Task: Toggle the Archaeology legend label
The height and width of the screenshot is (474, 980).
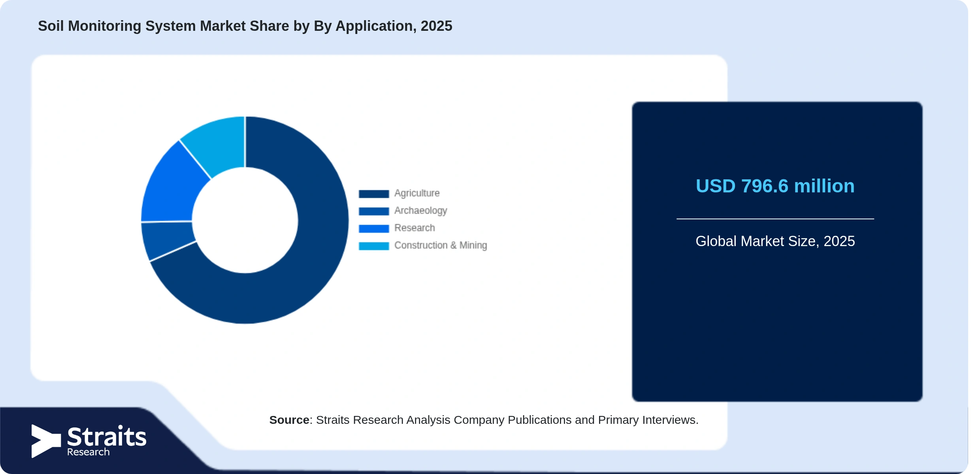Action: [421, 211]
